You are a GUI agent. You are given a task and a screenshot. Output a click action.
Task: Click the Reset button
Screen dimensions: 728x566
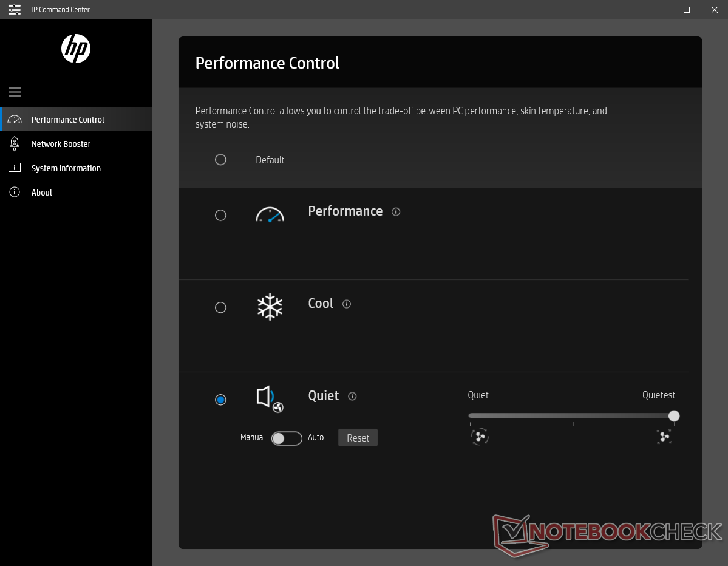[358, 438]
